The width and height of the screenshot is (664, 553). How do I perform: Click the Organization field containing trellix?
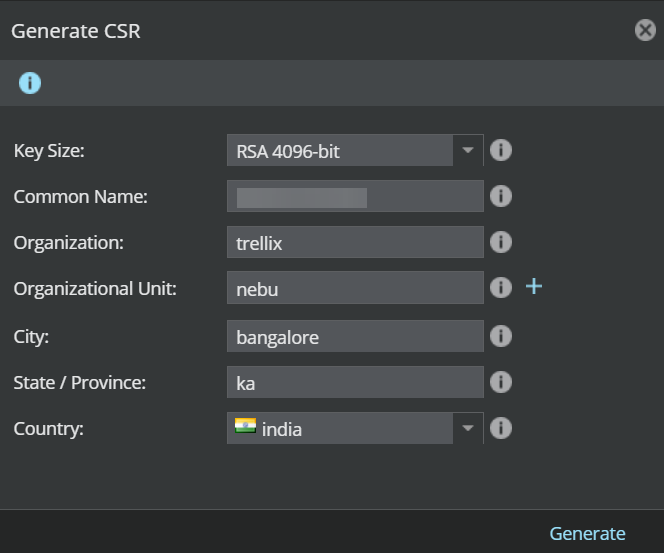click(x=355, y=242)
